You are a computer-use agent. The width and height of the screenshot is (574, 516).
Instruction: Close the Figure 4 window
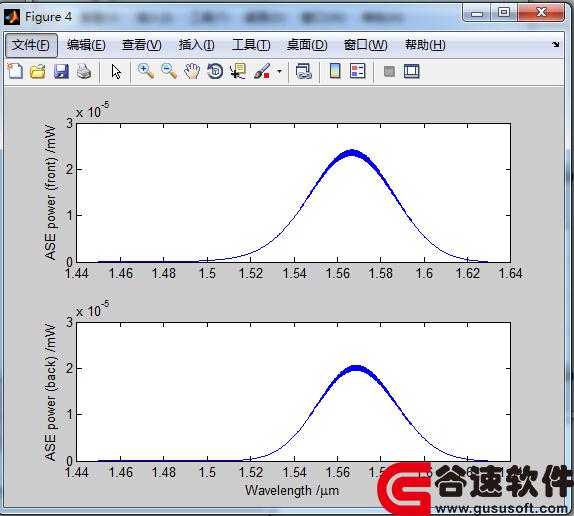(541, 12)
